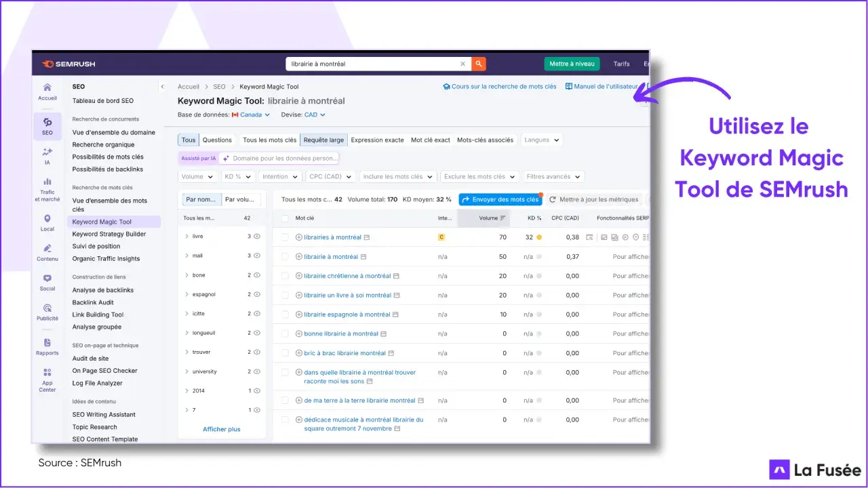868x488 pixels.
Task: Add 'bonne librairie à montréal' plus icon
Action: (x=299, y=333)
